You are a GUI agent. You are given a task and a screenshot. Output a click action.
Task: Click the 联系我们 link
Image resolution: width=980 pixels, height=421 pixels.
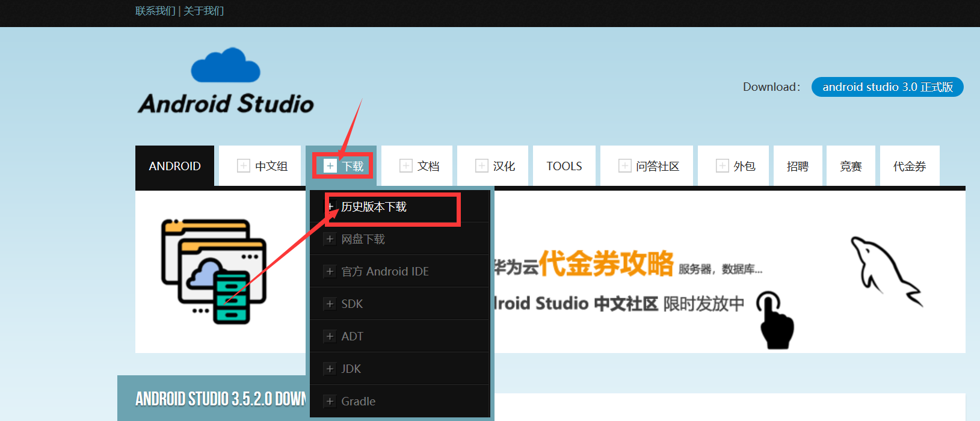coord(155,11)
